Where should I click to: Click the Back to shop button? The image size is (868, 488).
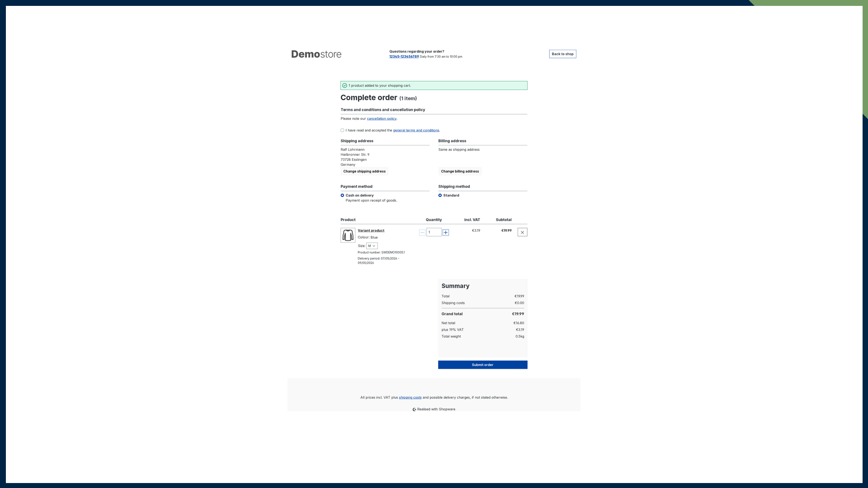click(x=562, y=54)
